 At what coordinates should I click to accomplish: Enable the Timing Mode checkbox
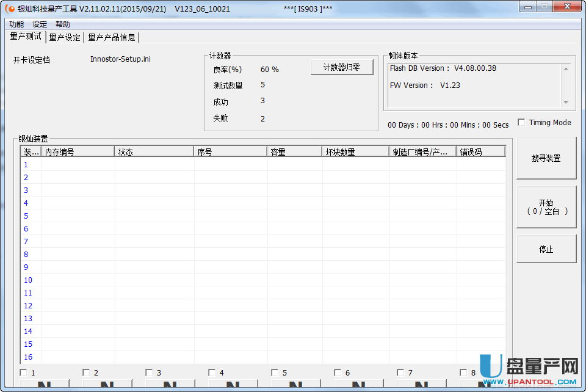click(521, 122)
